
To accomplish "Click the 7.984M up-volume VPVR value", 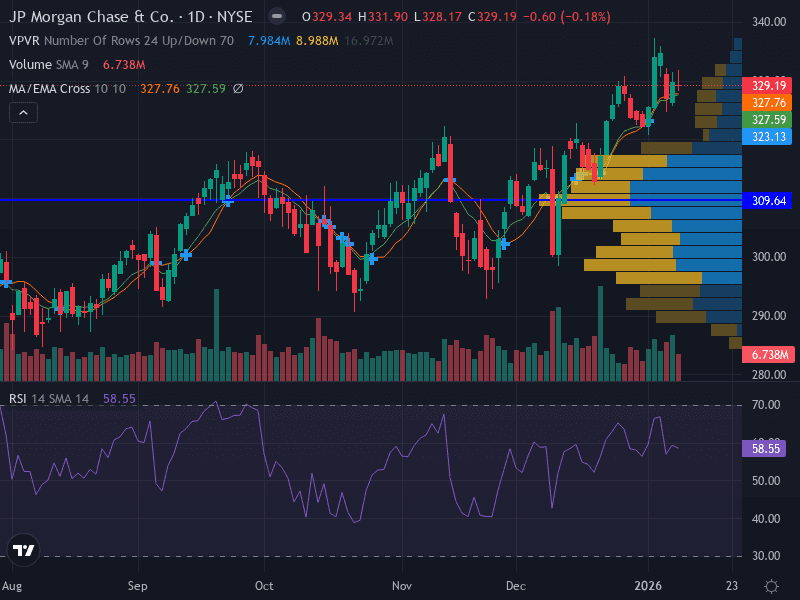I will (x=269, y=41).
